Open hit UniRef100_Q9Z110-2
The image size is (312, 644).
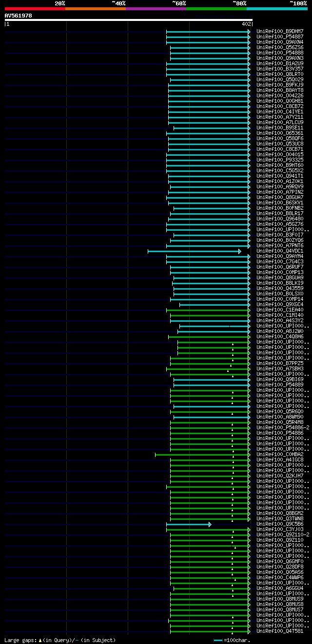tap(283, 534)
